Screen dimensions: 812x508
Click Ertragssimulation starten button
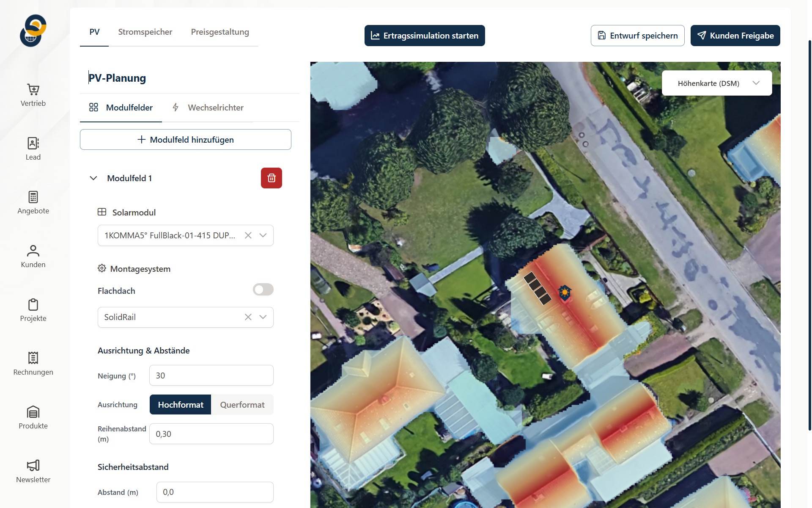tap(425, 36)
